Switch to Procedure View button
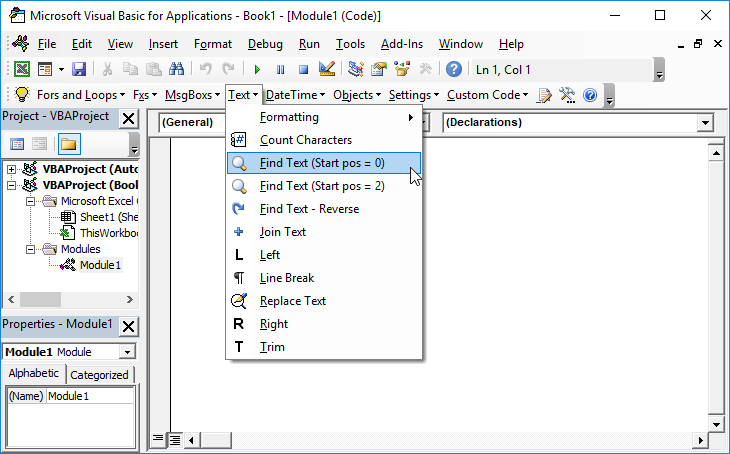The image size is (730, 454). (158, 439)
